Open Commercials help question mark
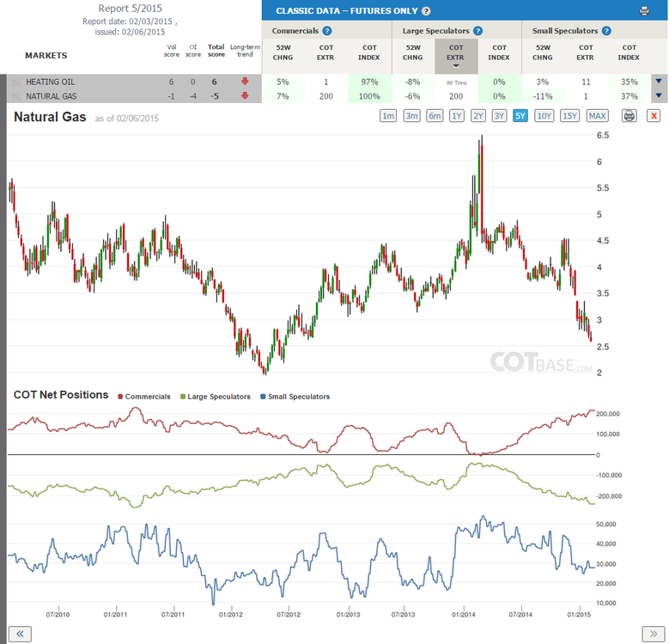Screen dimensions: 669x644 pyautogui.click(x=327, y=31)
